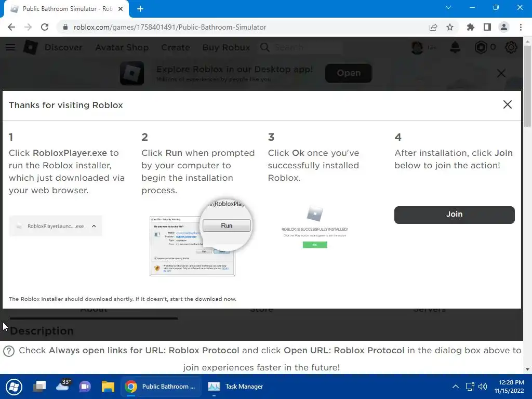Open a new browser tab
The height and width of the screenshot is (399, 532).
pyautogui.click(x=140, y=9)
